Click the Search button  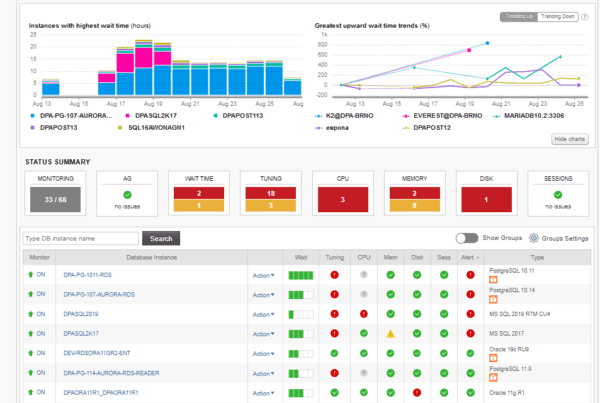click(161, 238)
